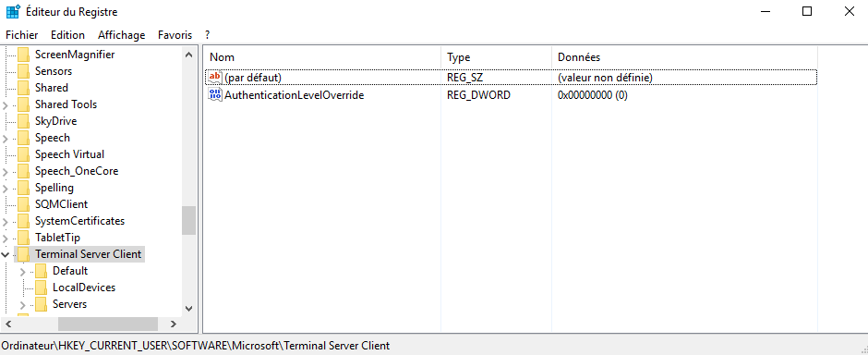Open the Fichier menu
868x355 pixels.
pyautogui.click(x=22, y=35)
